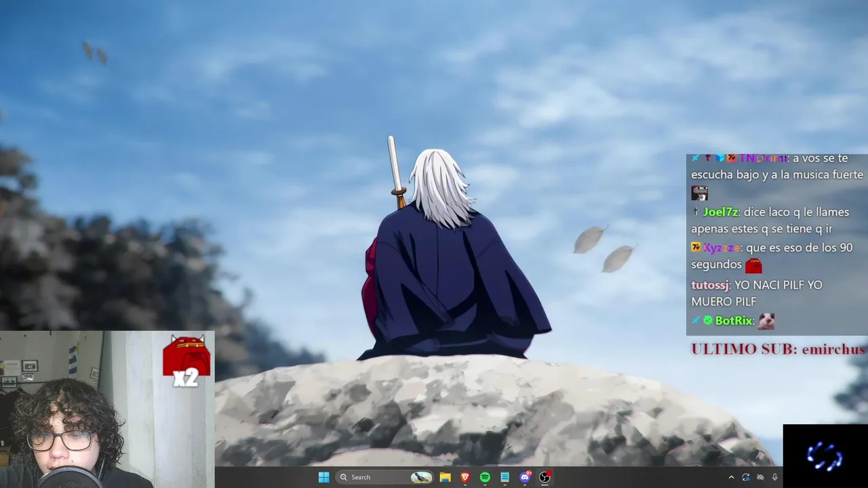Click the Xyzzze username in chat
The image size is (868, 488).
tap(722, 248)
